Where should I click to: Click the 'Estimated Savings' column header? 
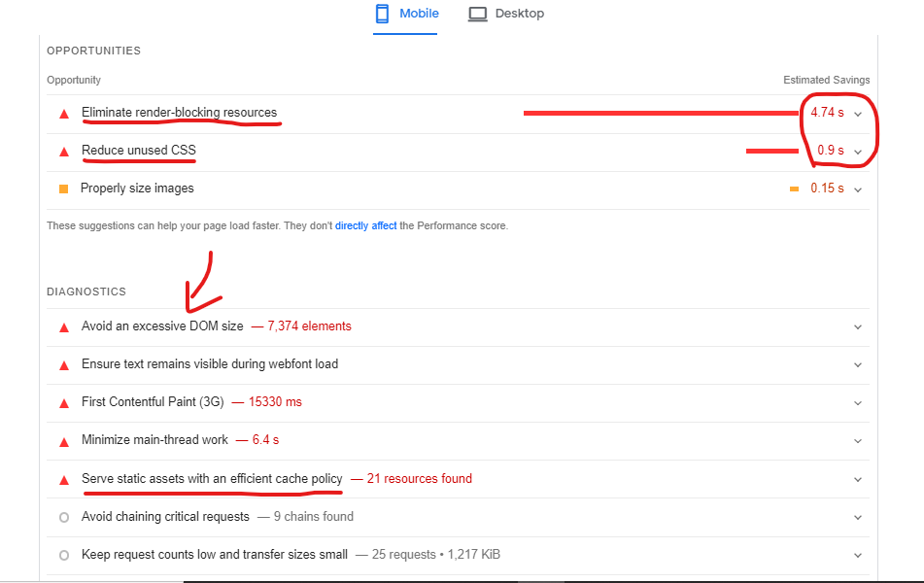pyautogui.click(x=826, y=80)
